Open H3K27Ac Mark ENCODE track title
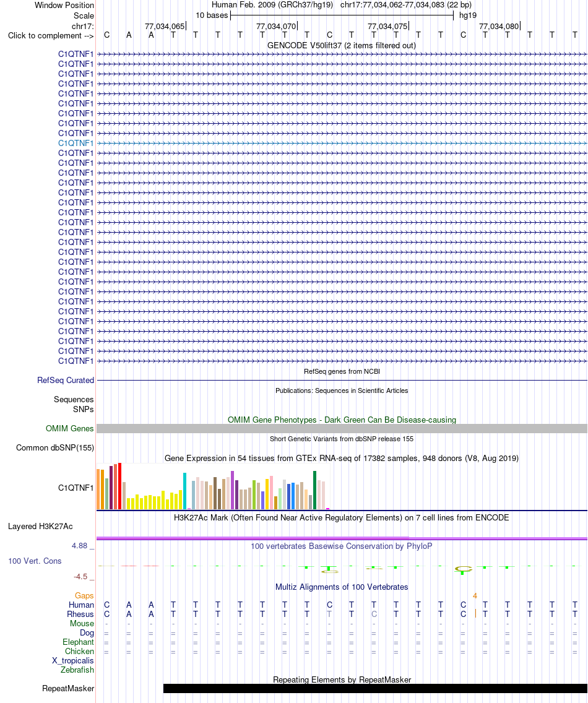The width and height of the screenshot is (588, 703). [341, 517]
